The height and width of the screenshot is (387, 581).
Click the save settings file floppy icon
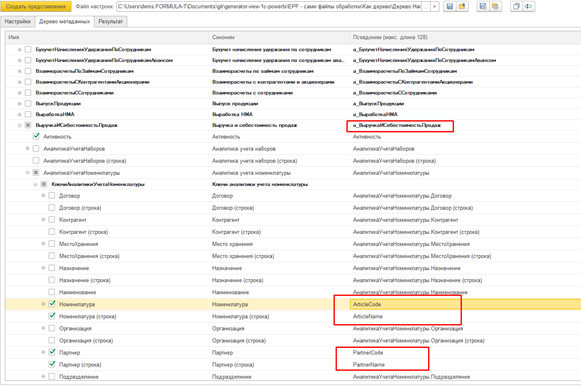tap(450, 6)
